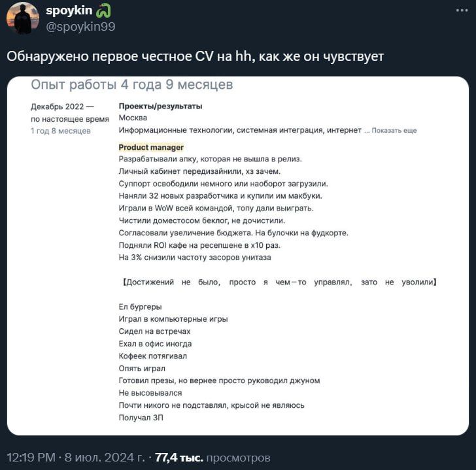The width and height of the screenshot is (476, 470).
Task: Click the 'Опыт работы 4 года 9 месяцев' heading
Action: [x=132, y=85]
